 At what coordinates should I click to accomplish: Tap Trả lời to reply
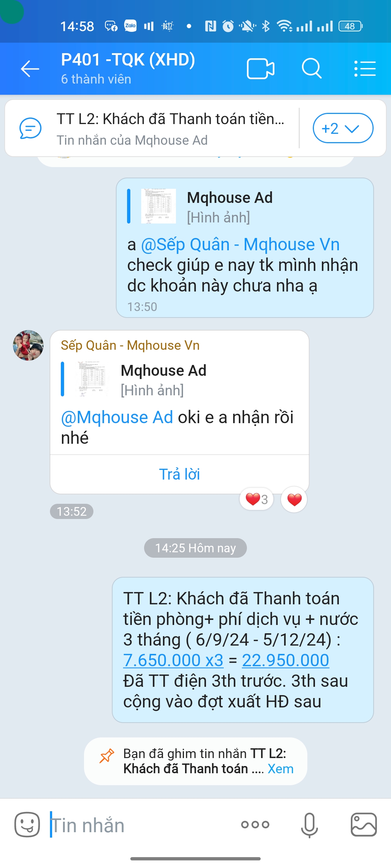coord(180,474)
